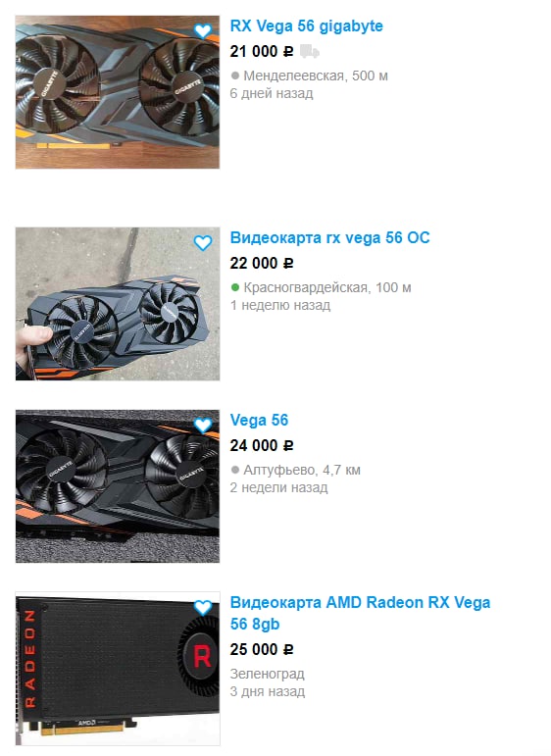551x756 pixels.
Task: Click the delivery truck icon next to 21 000 ₽
Action: point(310,51)
